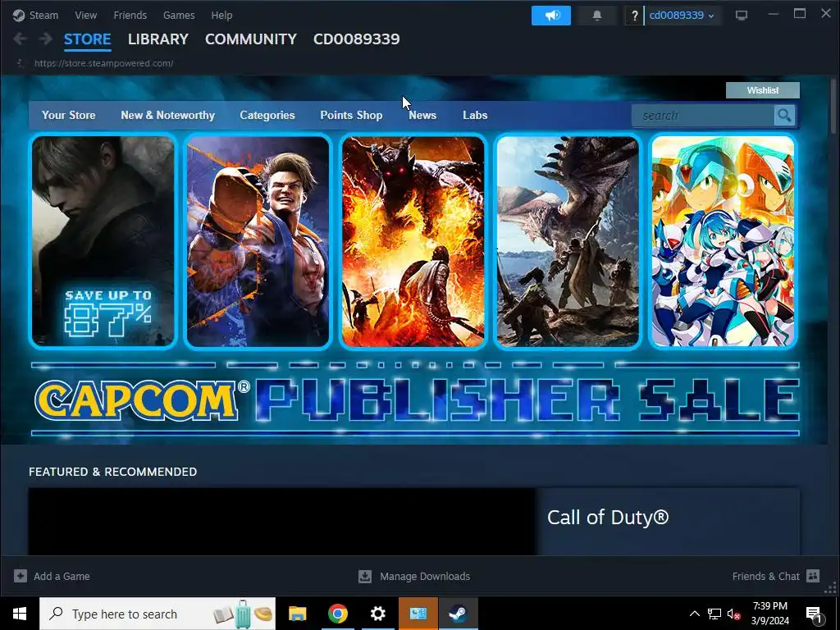The height and width of the screenshot is (630, 840).
Task: Open the Your Store menu
Action: click(x=69, y=115)
